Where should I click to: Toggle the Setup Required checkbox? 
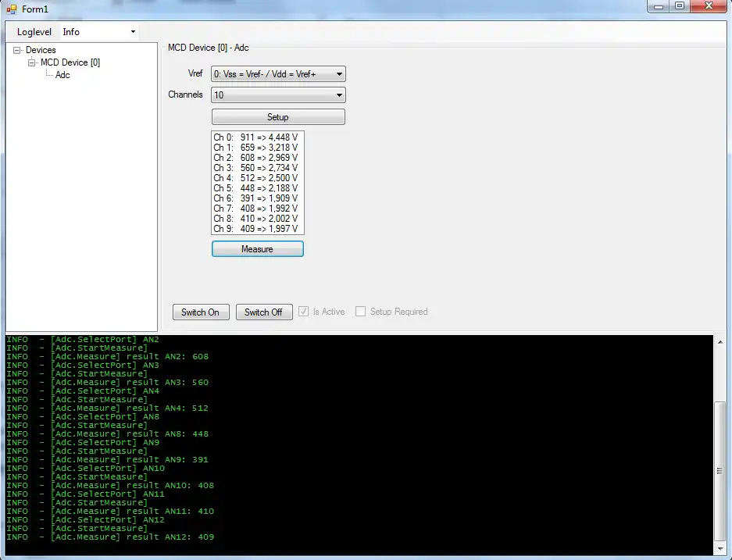(360, 312)
